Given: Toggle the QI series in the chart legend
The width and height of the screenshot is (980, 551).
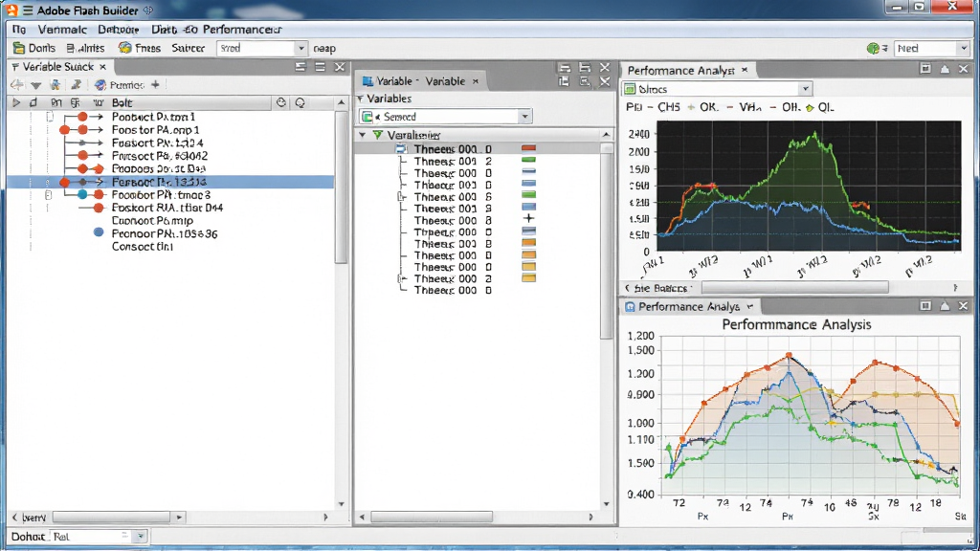Looking at the screenshot, I should [819, 107].
